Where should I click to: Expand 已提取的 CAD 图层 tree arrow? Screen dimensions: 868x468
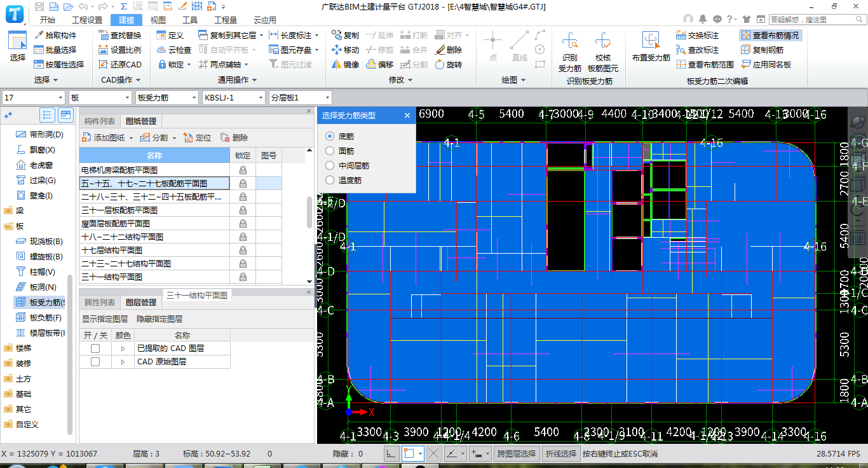click(x=123, y=348)
